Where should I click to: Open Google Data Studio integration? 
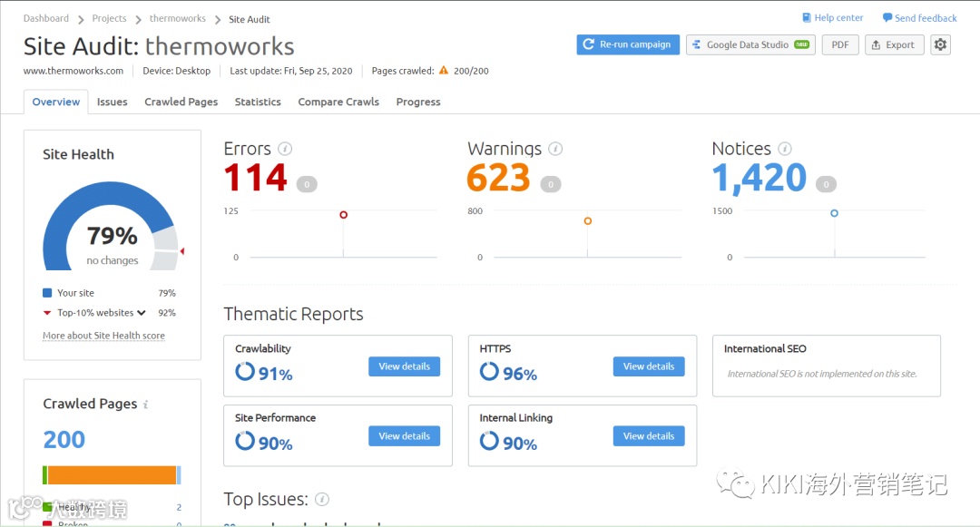click(x=750, y=44)
